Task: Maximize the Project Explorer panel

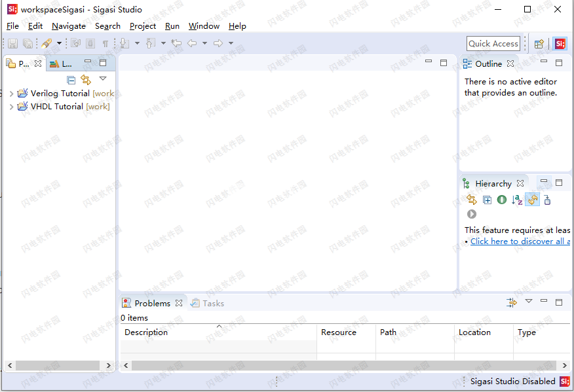Action: point(103,63)
